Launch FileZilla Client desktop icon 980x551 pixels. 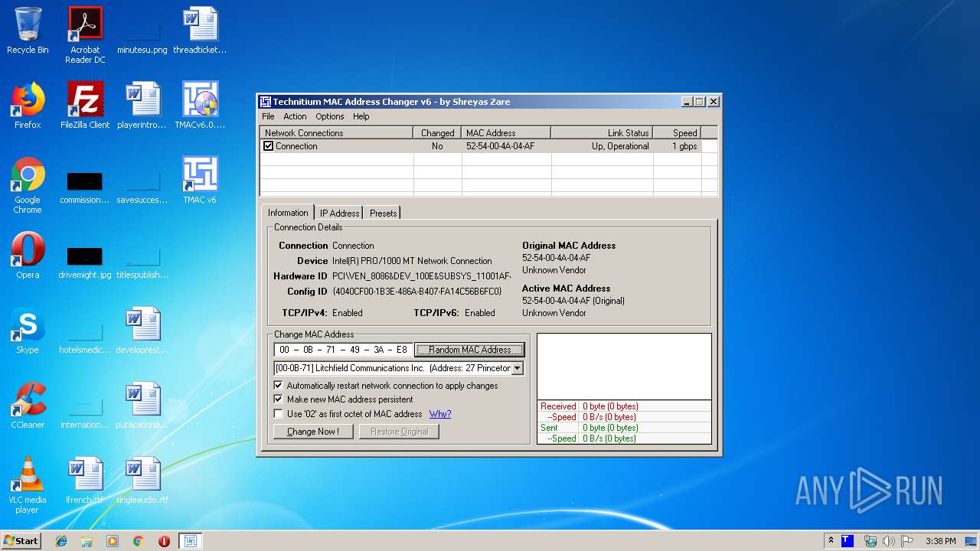85,106
